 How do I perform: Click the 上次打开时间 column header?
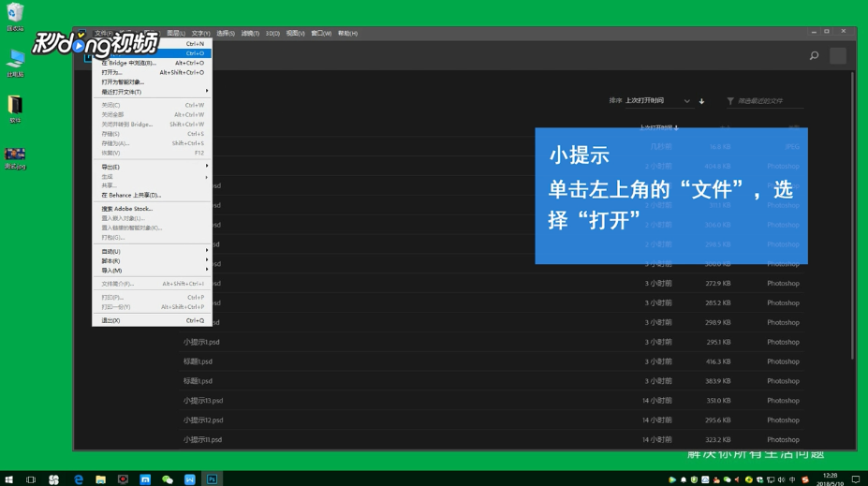(658, 128)
